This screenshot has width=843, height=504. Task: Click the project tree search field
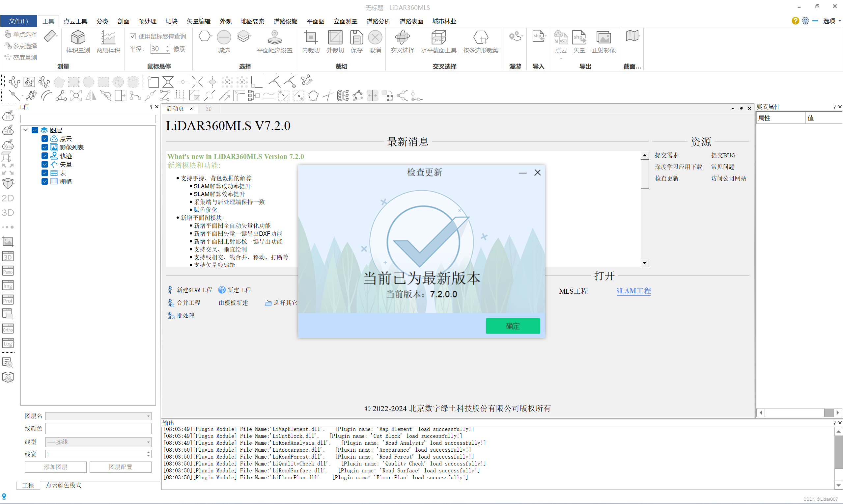coord(88,119)
